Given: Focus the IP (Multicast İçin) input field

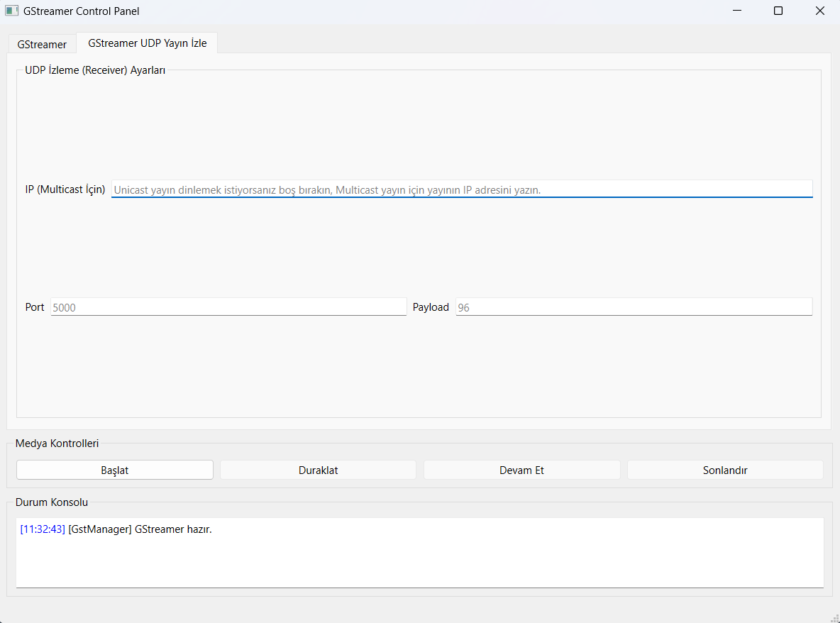Looking at the screenshot, I should [461, 189].
